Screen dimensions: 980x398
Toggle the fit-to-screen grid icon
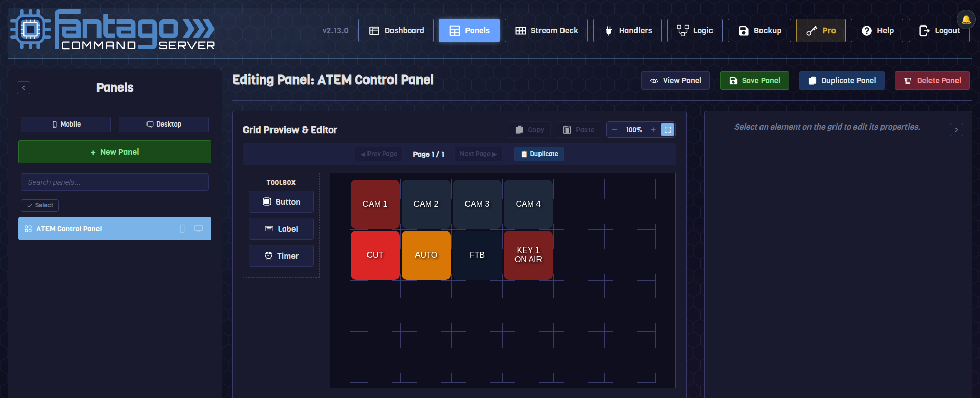coord(668,130)
